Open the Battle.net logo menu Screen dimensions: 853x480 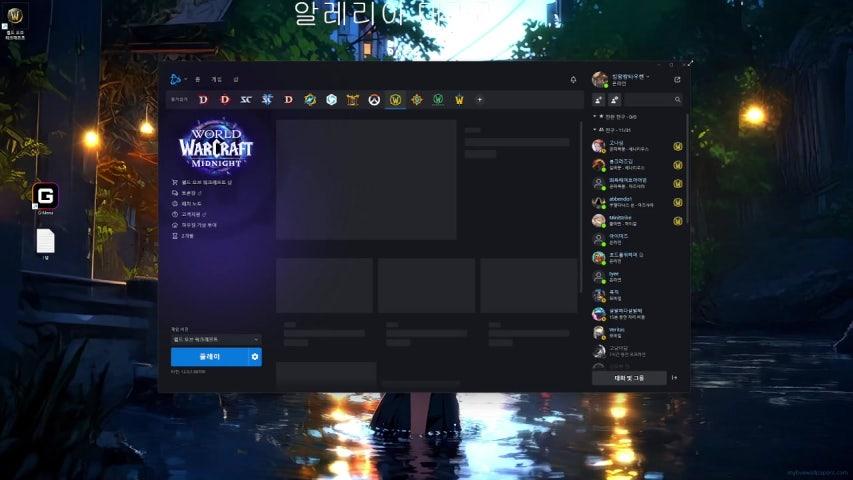[178, 79]
